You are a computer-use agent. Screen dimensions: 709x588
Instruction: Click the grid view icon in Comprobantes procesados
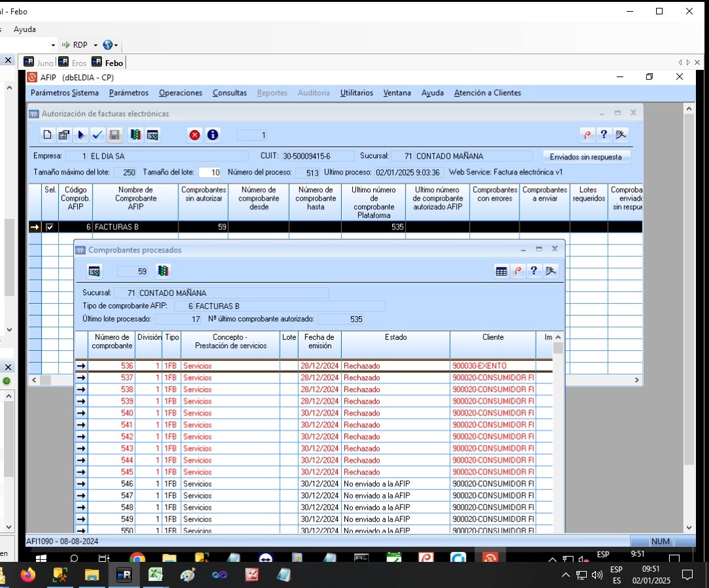coord(501,271)
